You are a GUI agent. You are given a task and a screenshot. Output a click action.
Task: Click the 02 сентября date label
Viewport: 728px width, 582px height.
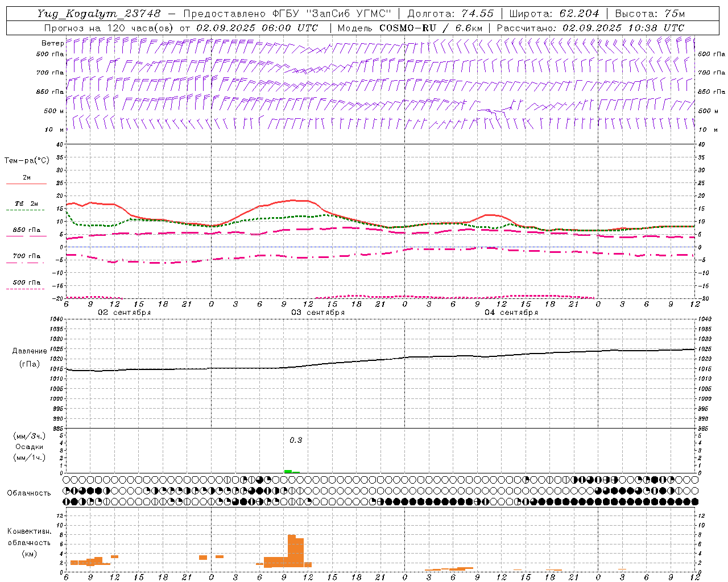click(x=125, y=313)
